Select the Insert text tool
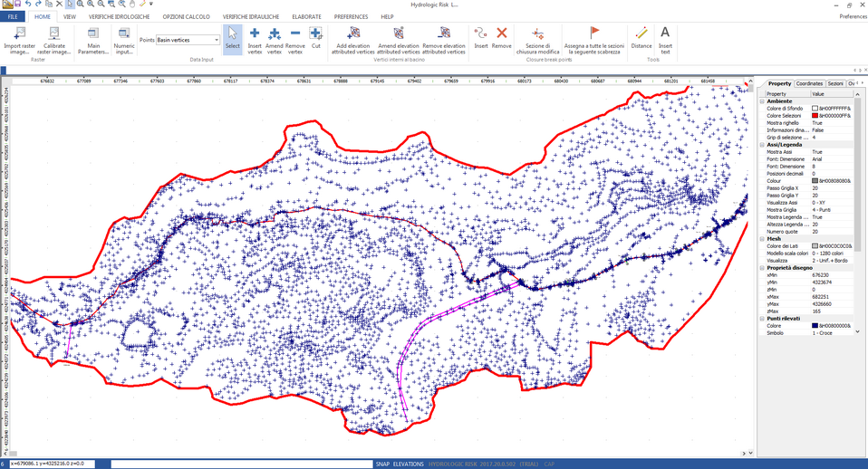This screenshot has width=868, height=469. [x=665, y=41]
